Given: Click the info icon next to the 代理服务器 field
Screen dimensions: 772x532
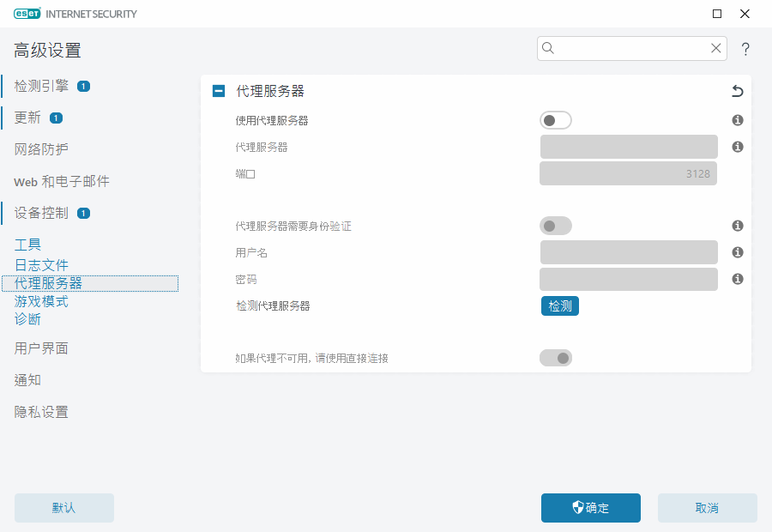Looking at the screenshot, I should tap(737, 147).
